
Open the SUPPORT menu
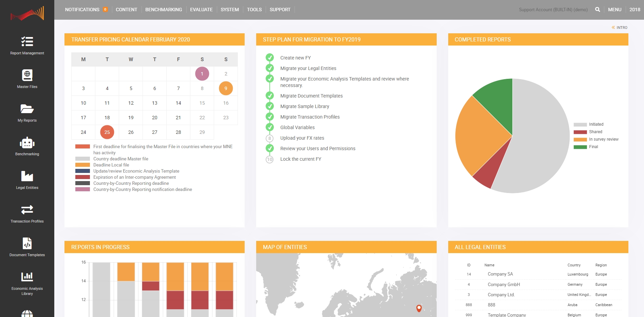(280, 10)
